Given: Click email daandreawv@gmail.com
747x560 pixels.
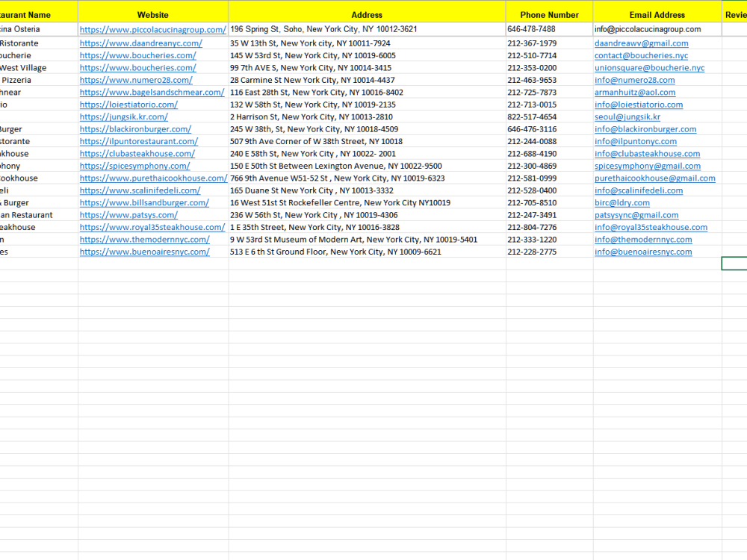Looking at the screenshot, I should tap(641, 43).
